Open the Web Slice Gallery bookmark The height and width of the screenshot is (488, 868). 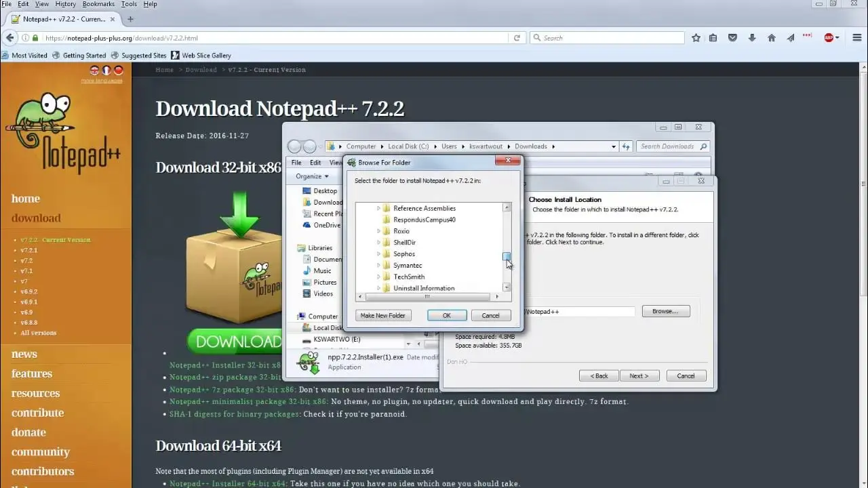click(201, 56)
